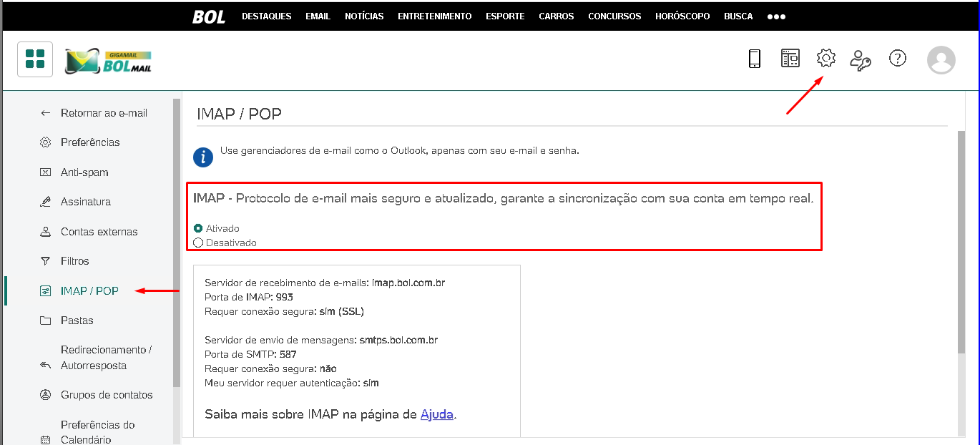Open the Ajuda help link
The width and height of the screenshot is (980, 445).
coord(436,414)
